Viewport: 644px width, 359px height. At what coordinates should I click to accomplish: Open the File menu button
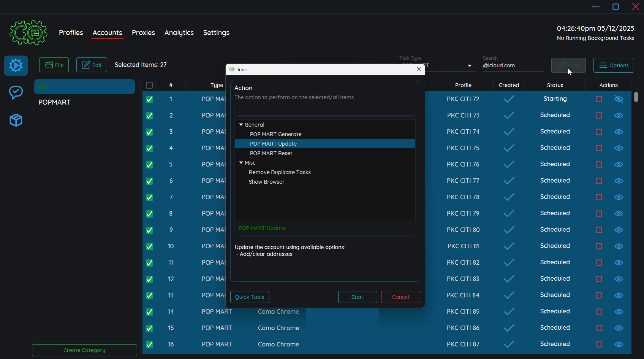click(54, 65)
